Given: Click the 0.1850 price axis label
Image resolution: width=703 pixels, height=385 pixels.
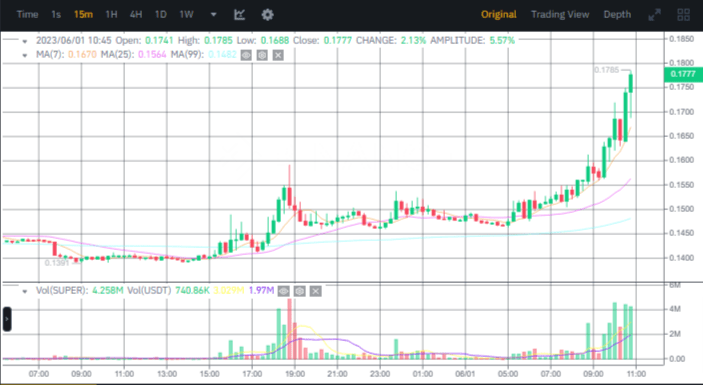Looking at the screenshot, I should pyautogui.click(x=681, y=39).
